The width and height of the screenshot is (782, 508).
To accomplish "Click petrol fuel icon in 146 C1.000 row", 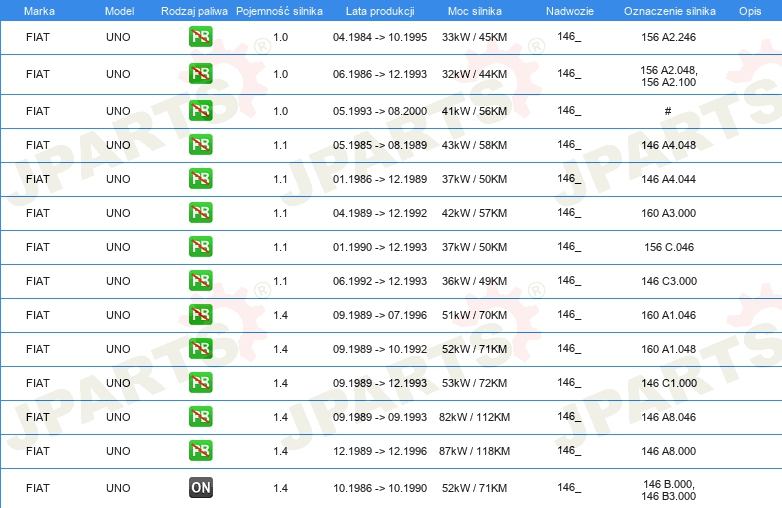I will pos(200,383).
